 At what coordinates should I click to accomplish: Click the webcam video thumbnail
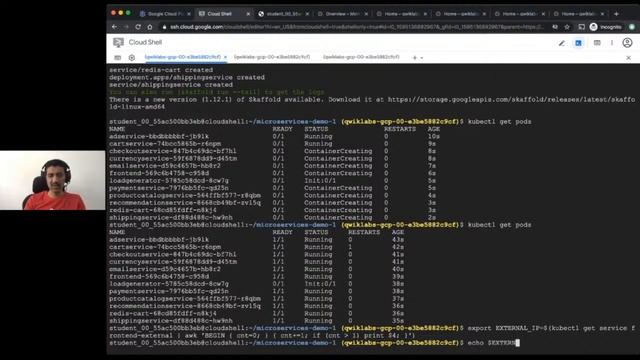(x=53, y=180)
